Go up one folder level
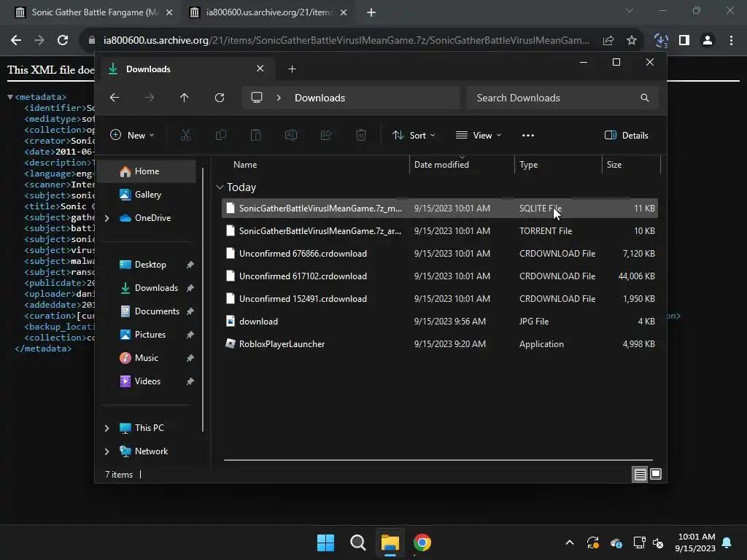Viewport: 747px width, 560px height. pos(185,98)
